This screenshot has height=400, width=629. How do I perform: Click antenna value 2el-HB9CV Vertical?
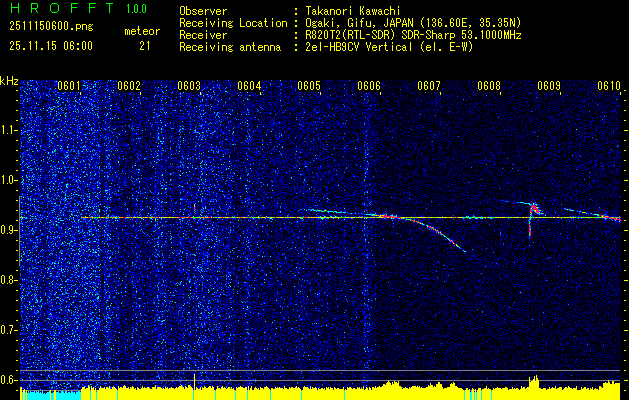(359, 47)
